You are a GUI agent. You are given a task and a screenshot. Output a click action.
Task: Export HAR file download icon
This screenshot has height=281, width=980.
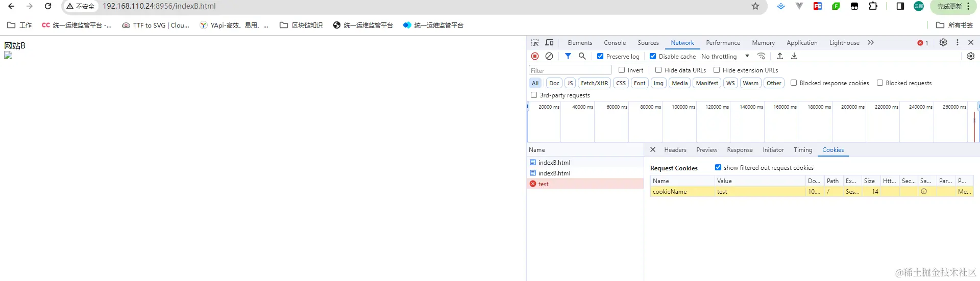(x=794, y=56)
